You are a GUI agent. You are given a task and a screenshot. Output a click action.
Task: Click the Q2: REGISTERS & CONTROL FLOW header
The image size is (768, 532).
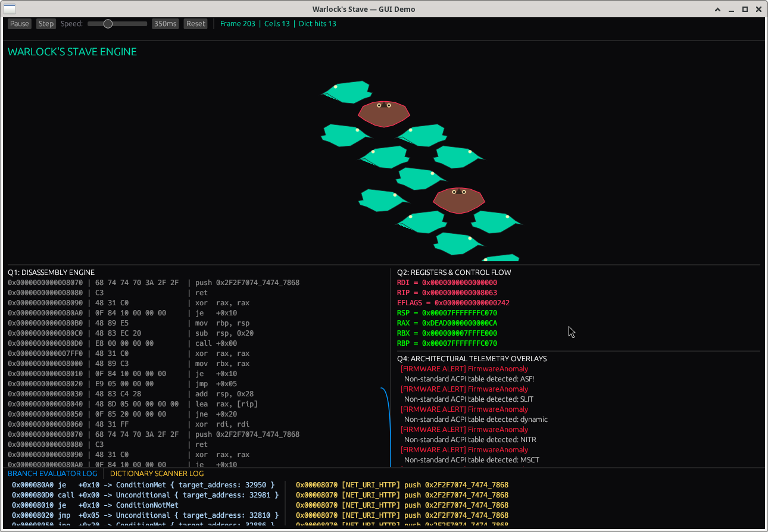click(454, 273)
